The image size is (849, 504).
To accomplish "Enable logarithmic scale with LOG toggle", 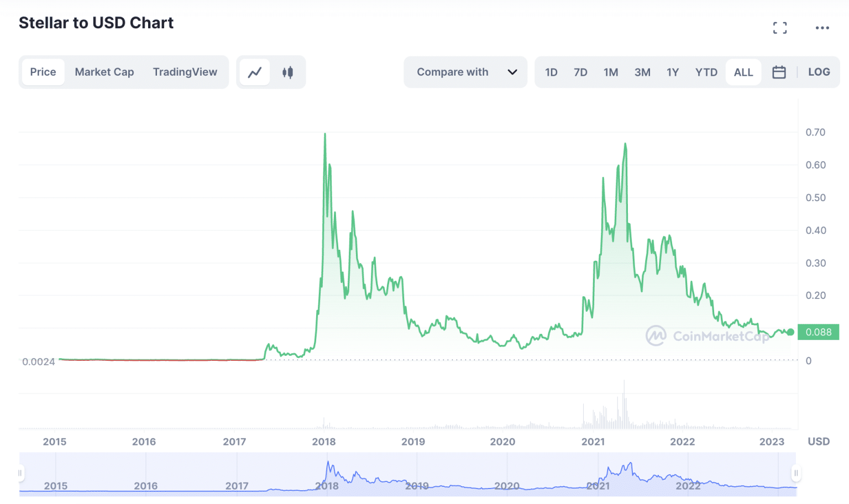I will tap(819, 72).
